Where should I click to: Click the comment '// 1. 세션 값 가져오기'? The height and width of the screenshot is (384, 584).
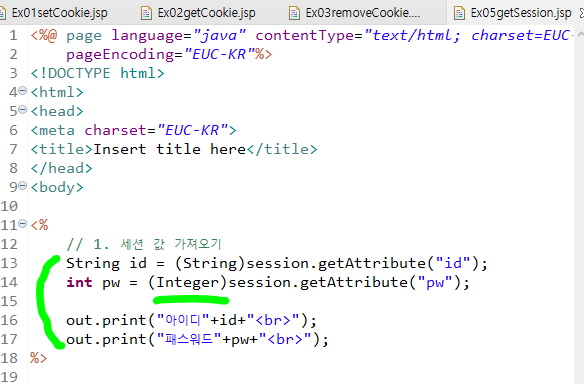(144, 244)
